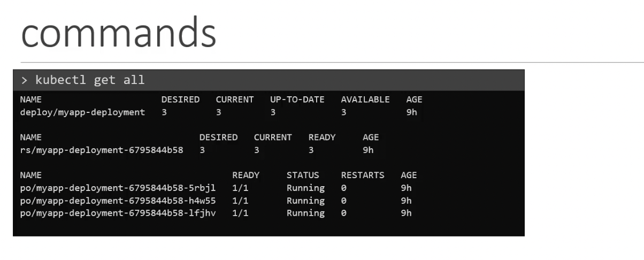Click 'Running' status of the 5rbjl pod

[x=305, y=188]
